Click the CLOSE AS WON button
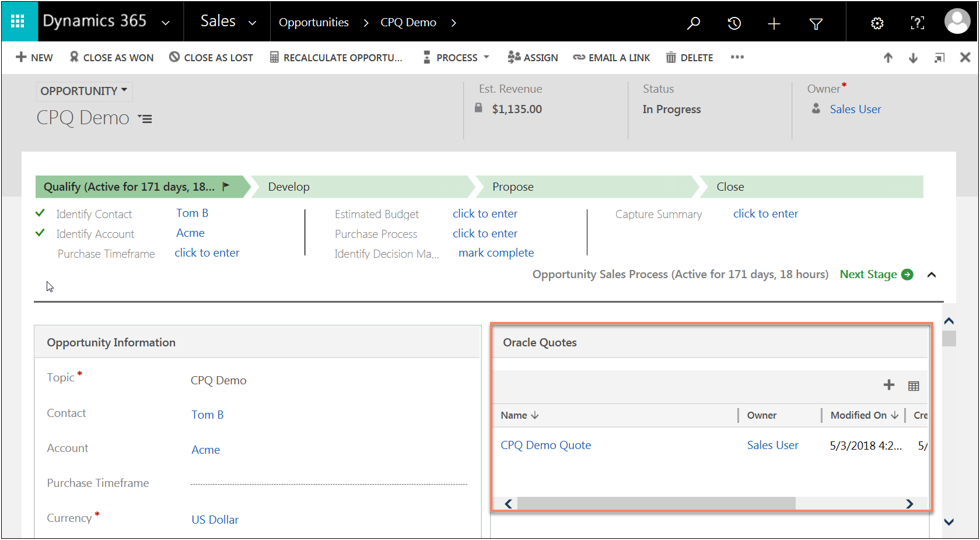This screenshot has width=980, height=540. [x=111, y=58]
